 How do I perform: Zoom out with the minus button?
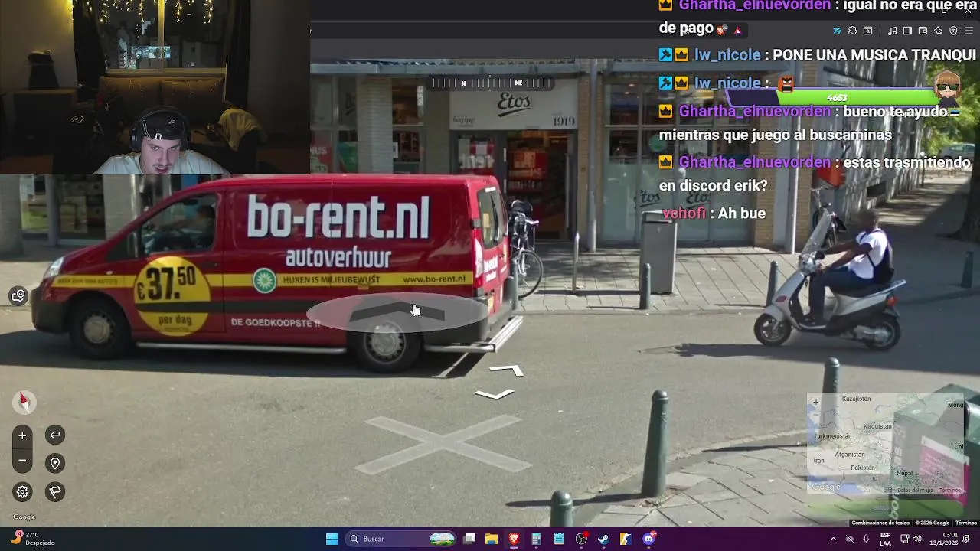[x=22, y=461]
